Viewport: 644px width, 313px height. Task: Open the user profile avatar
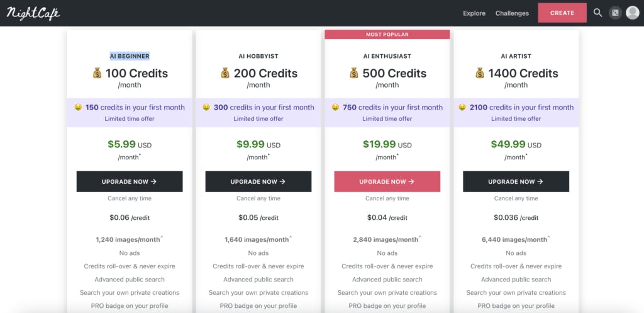(632, 13)
